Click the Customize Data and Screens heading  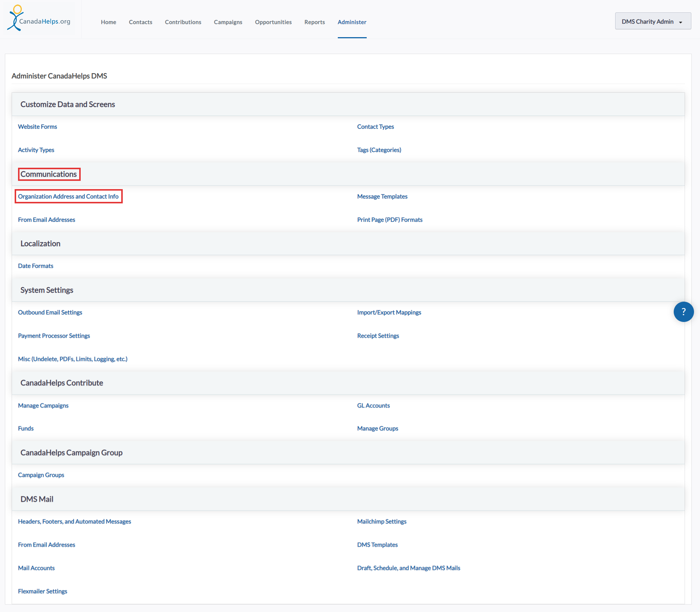(x=68, y=104)
